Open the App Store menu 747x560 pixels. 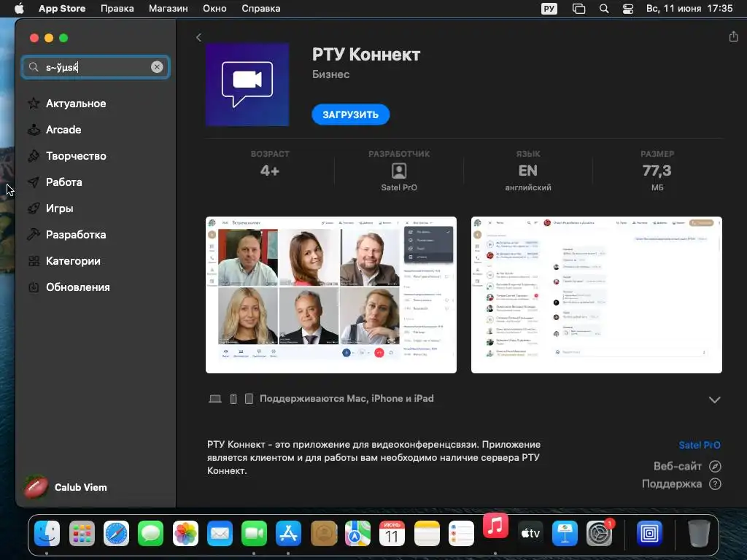[62, 9]
